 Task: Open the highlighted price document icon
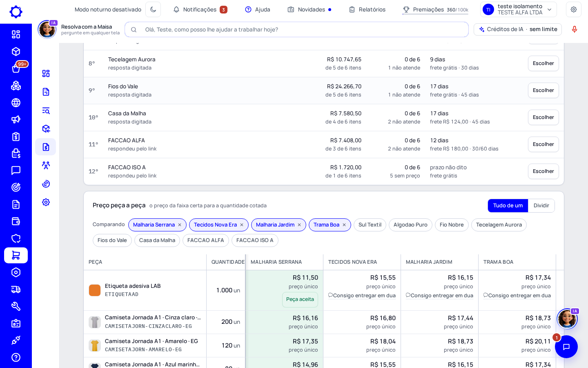tap(46, 147)
